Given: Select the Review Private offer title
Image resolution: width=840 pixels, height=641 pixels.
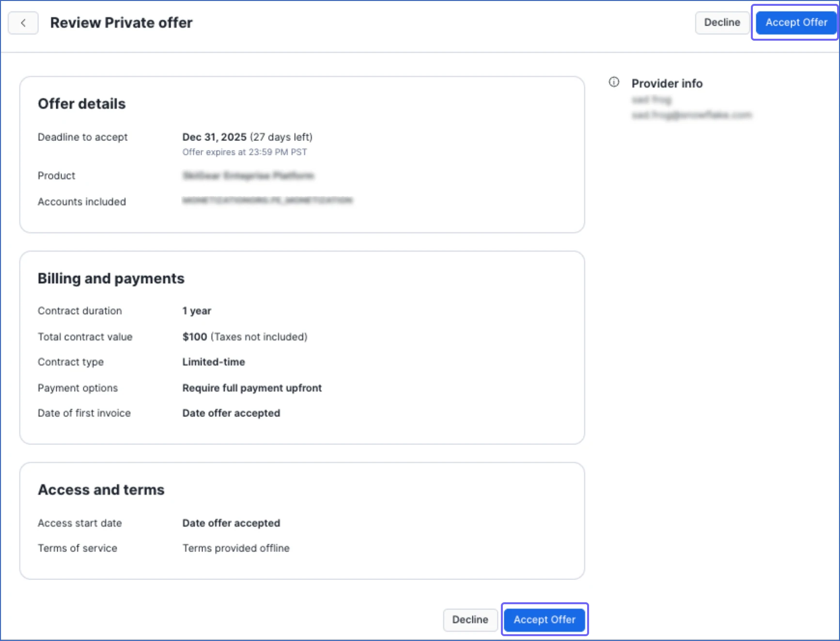Looking at the screenshot, I should [x=121, y=23].
